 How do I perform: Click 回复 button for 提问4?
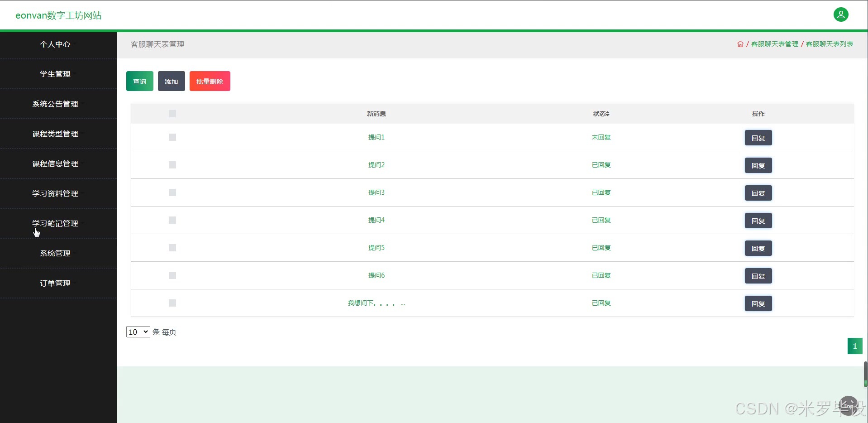(758, 221)
